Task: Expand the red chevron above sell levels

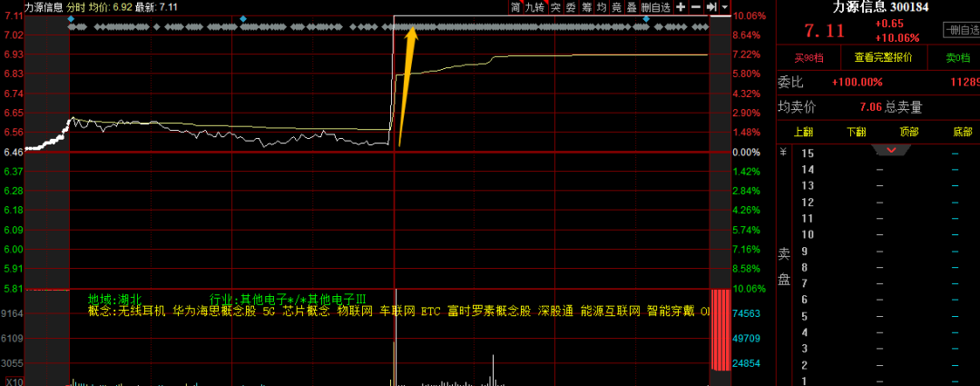Action: (x=892, y=150)
